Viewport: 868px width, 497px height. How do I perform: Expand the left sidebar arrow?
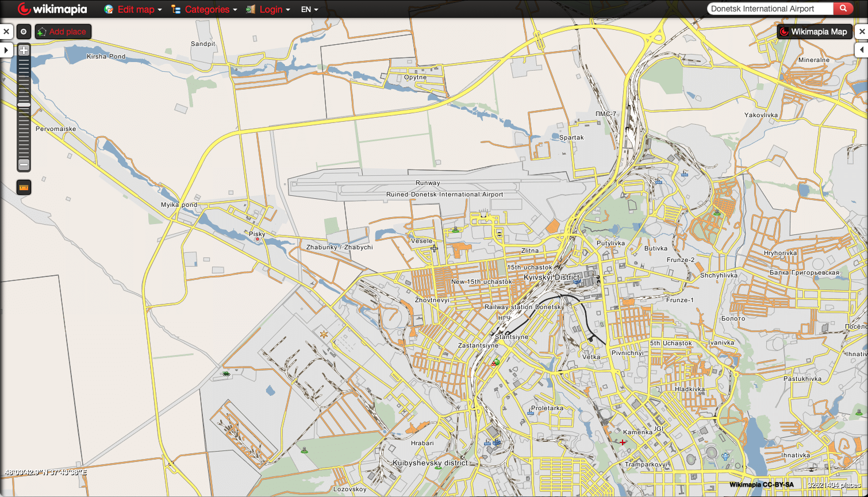(x=6, y=51)
